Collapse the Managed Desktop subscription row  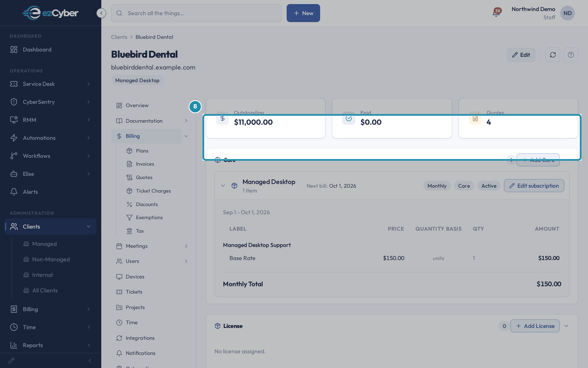coord(223,186)
